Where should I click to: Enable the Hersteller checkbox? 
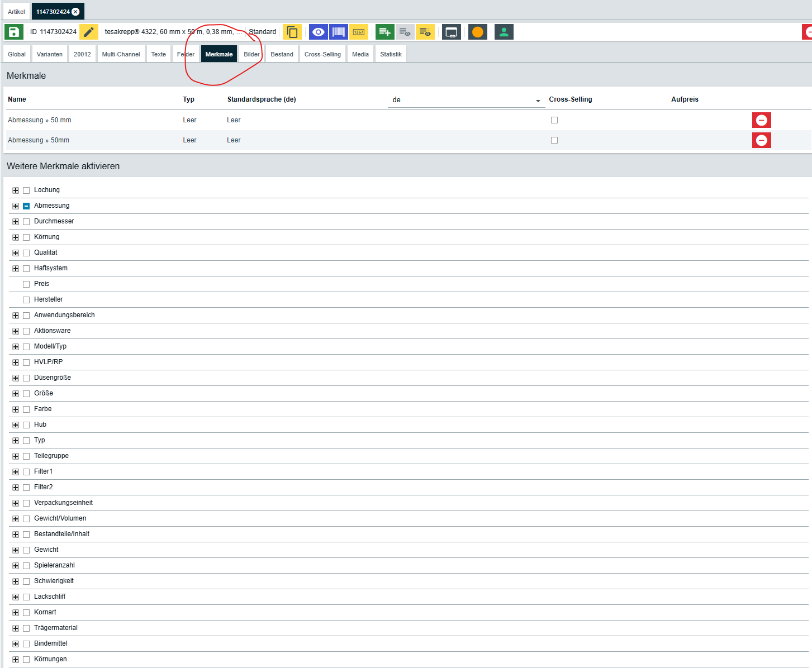coord(26,300)
